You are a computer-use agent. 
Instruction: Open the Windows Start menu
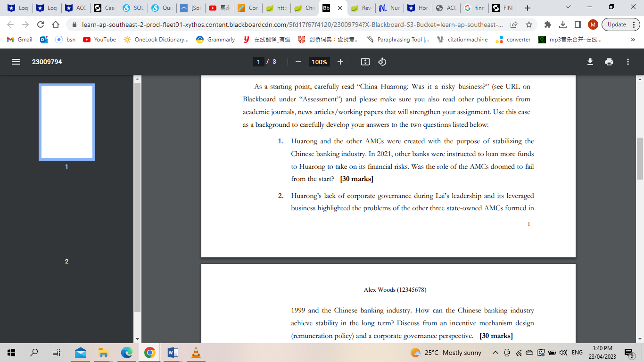(11, 353)
